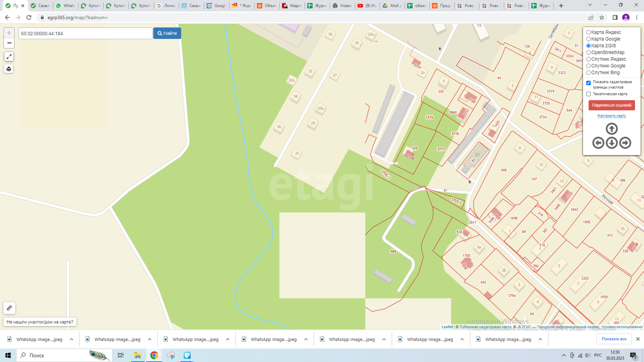Click the map zoom out minus button

(x=9, y=43)
